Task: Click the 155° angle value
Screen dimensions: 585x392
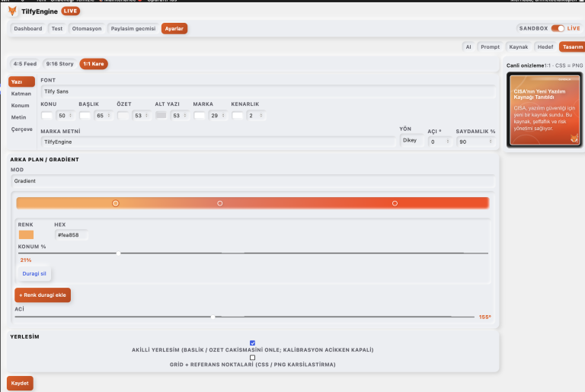Action: tap(484, 317)
